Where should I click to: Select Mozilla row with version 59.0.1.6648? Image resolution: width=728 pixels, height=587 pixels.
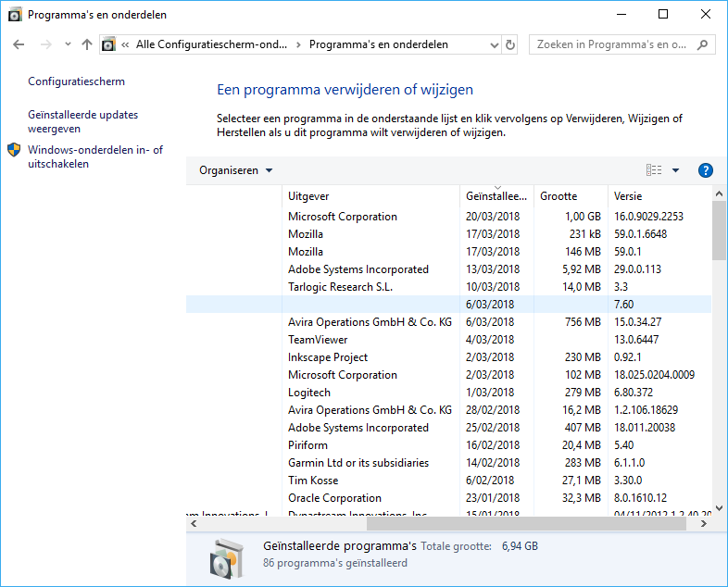click(448, 234)
